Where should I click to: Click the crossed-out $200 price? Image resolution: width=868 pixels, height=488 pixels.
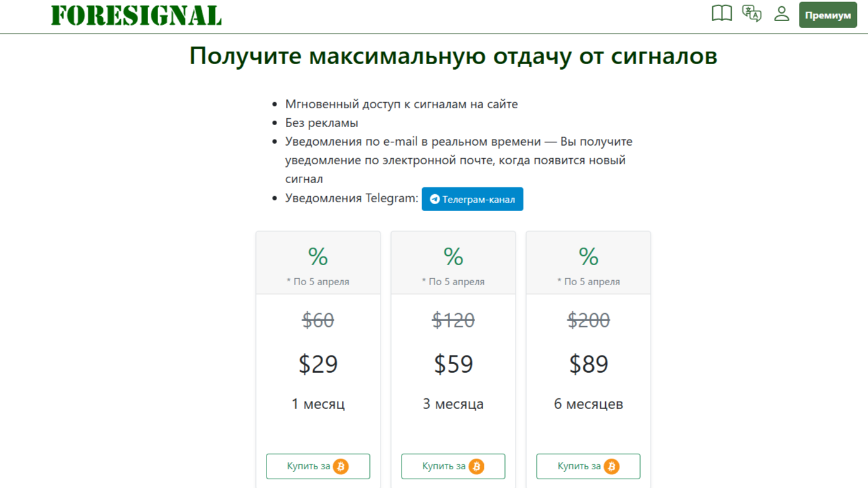[588, 321]
